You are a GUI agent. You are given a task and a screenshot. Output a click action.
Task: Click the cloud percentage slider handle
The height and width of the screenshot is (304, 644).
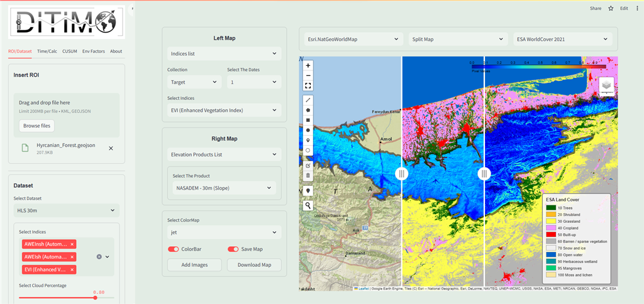point(95,298)
